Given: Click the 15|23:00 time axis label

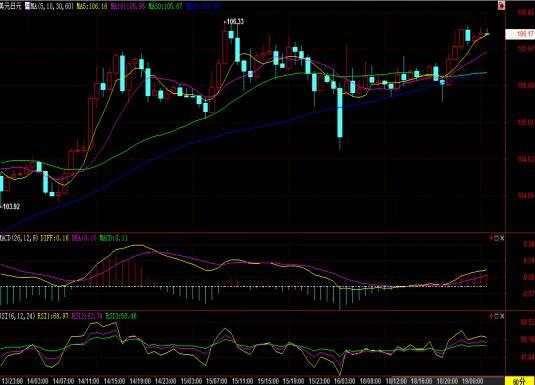Looking at the screenshot, I should tap(319, 381).
